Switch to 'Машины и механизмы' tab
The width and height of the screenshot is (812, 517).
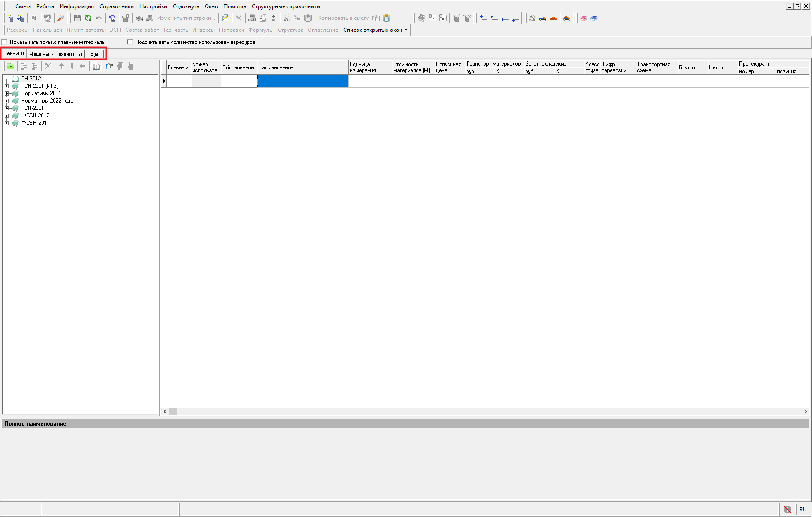tap(55, 54)
